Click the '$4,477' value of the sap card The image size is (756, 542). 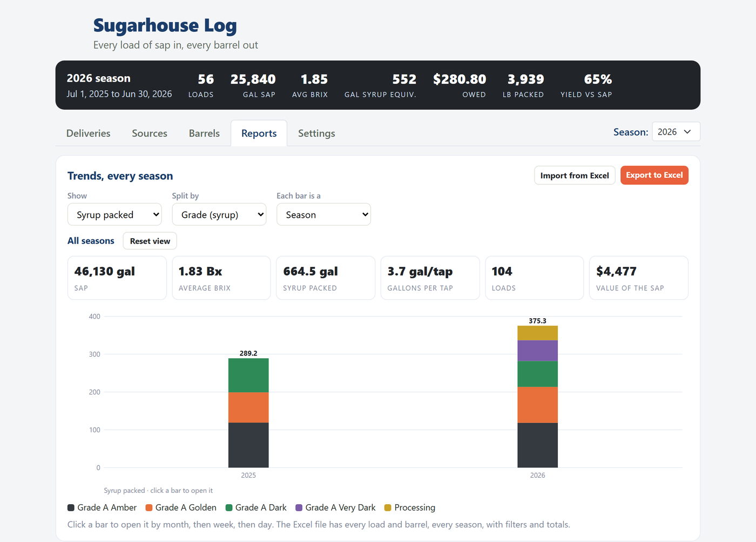(639, 278)
